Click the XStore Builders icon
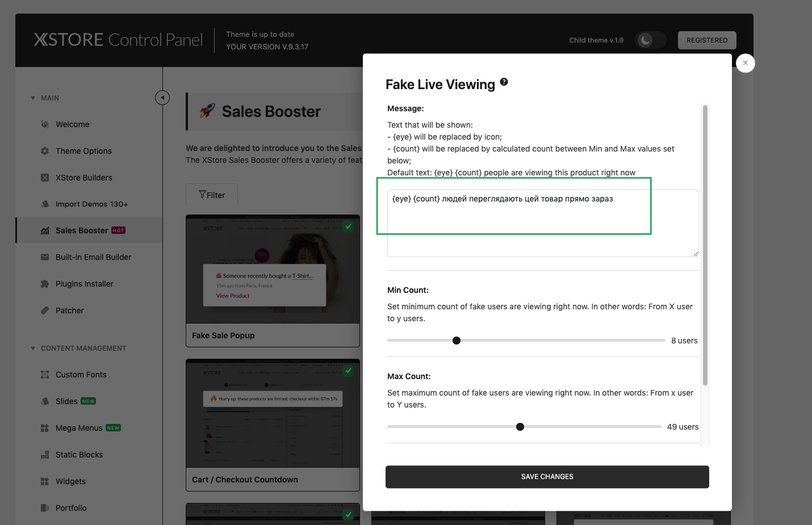Screen dimensions: 812x525 click(x=45, y=178)
